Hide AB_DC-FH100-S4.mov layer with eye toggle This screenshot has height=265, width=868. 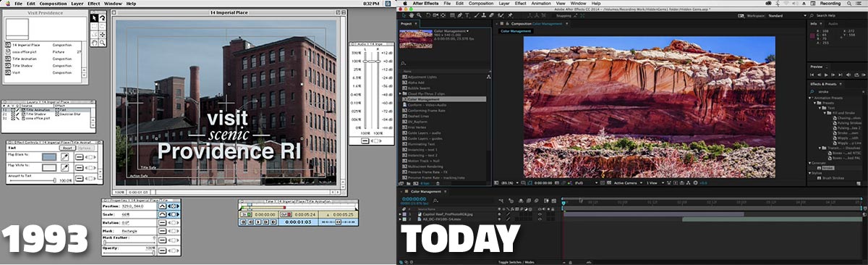[540, 219]
